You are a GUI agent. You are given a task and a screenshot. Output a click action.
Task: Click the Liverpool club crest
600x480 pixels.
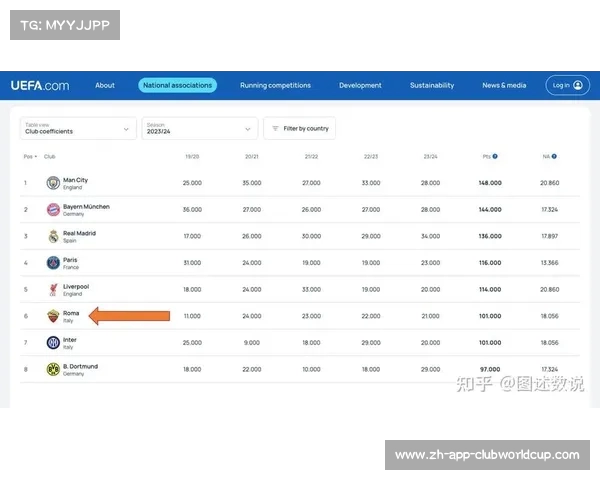[x=53, y=290]
